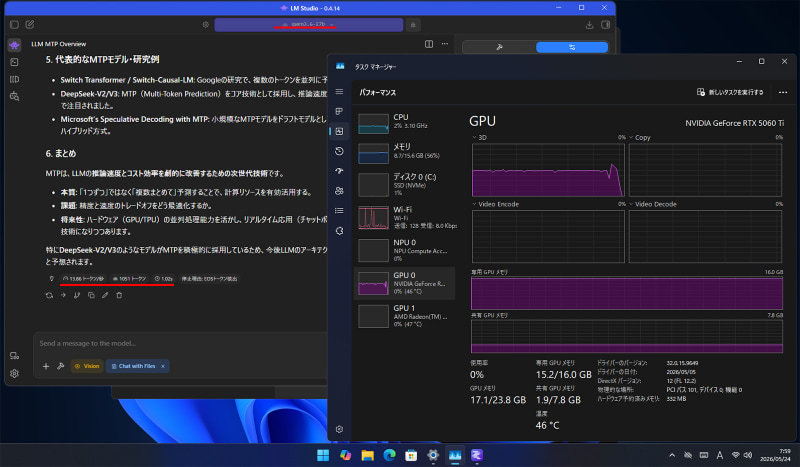Switch to the sliders tab in the LM Studio right panel

coord(572,47)
